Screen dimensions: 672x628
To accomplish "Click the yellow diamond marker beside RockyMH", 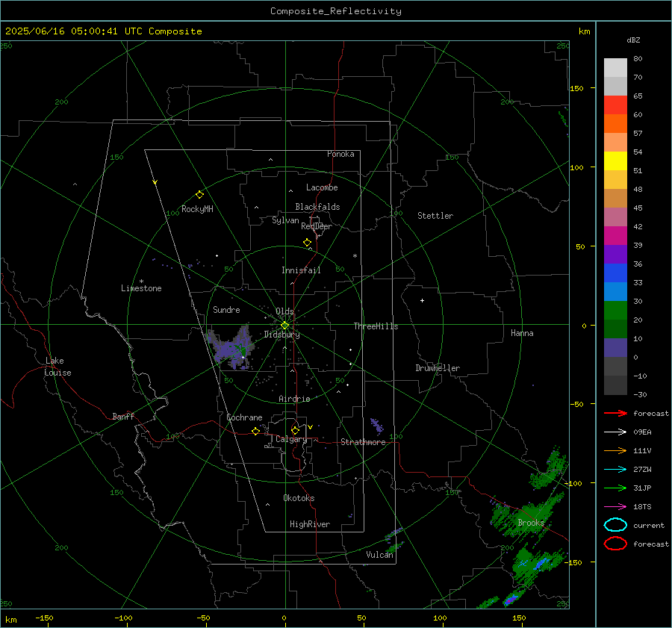I will 199,195.
